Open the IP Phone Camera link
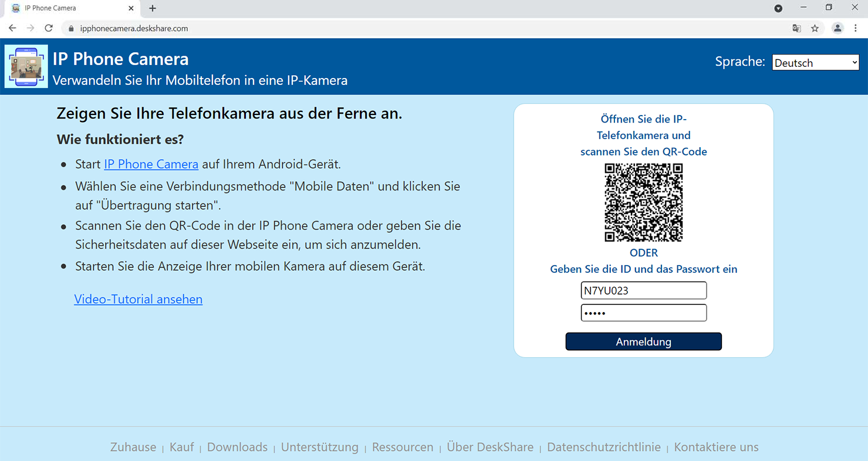Image resolution: width=868 pixels, height=461 pixels. point(151,164)
